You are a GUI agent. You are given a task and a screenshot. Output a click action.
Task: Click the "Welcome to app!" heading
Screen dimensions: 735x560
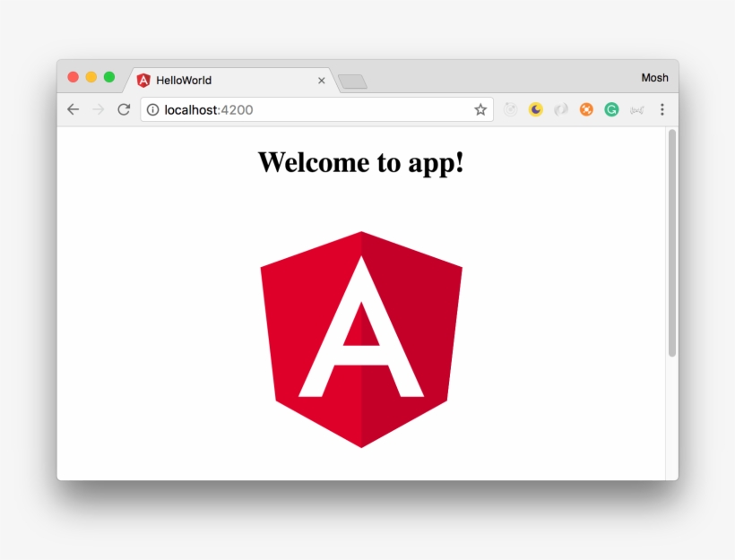point(361,162)
